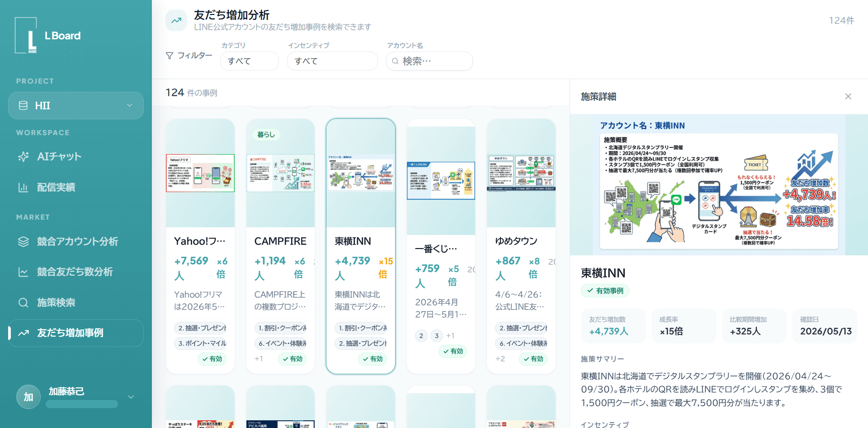This screenshot has width=868, height=428.
Task: Click the +2 more tags on ゆめタウン card
Action: tap(500, 359)
